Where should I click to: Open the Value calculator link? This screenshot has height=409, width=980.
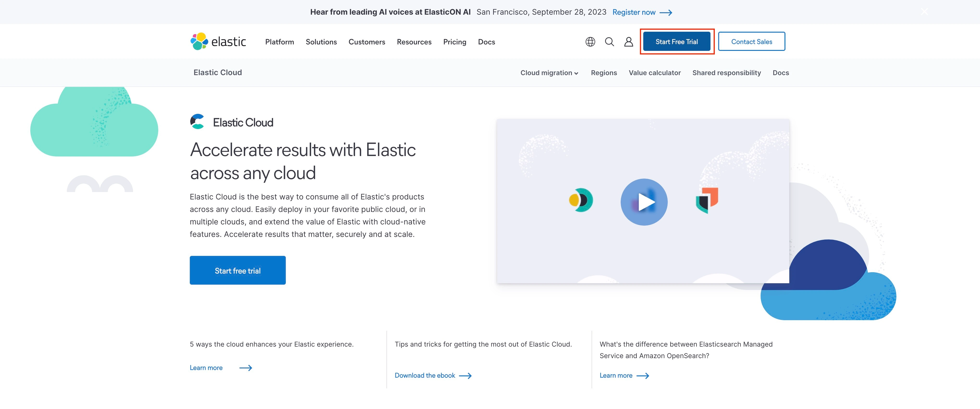654,72
